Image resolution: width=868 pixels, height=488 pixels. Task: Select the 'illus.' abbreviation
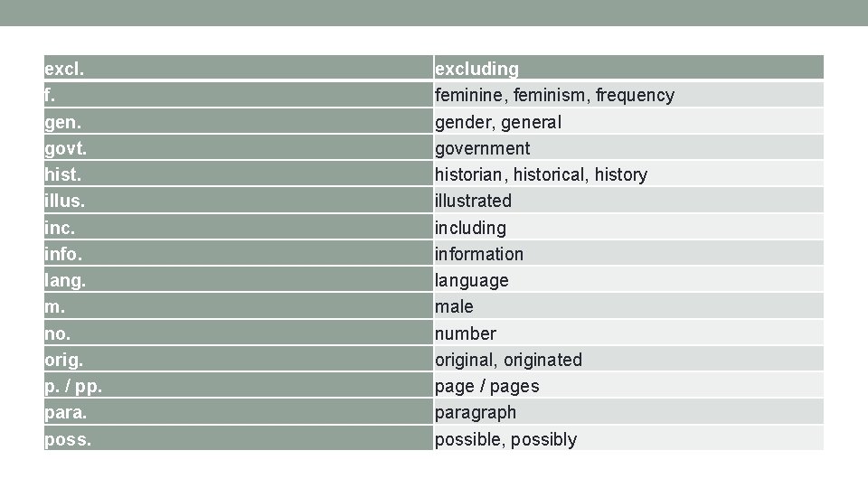[65, 201]
